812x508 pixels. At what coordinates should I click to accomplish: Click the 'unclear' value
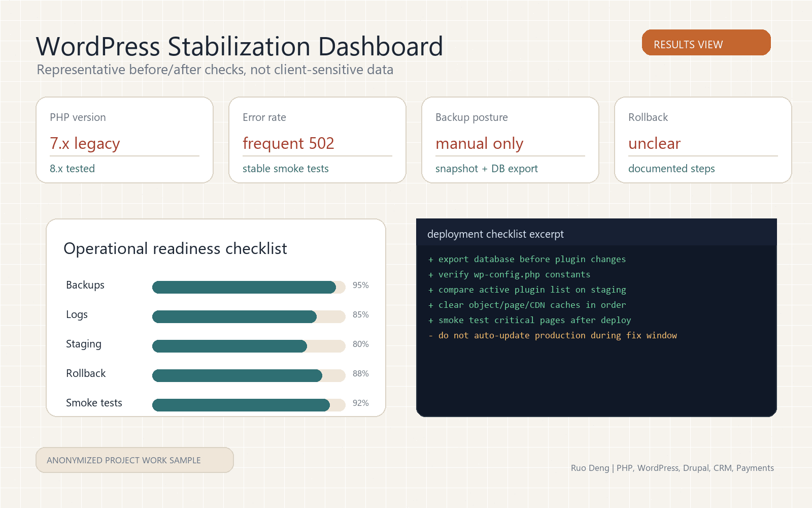[654, 144]
